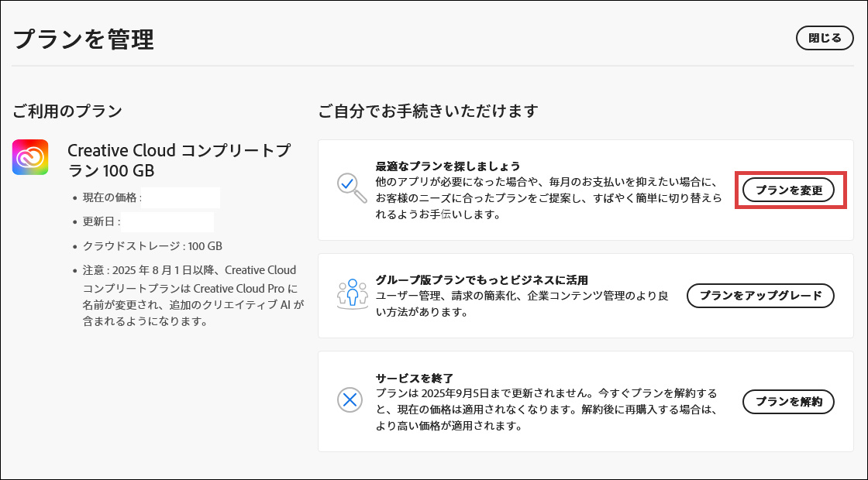This screenshot has width=868, height=480.
Task: Close the plan management page with 閉じる
Action: click(825, 38)
